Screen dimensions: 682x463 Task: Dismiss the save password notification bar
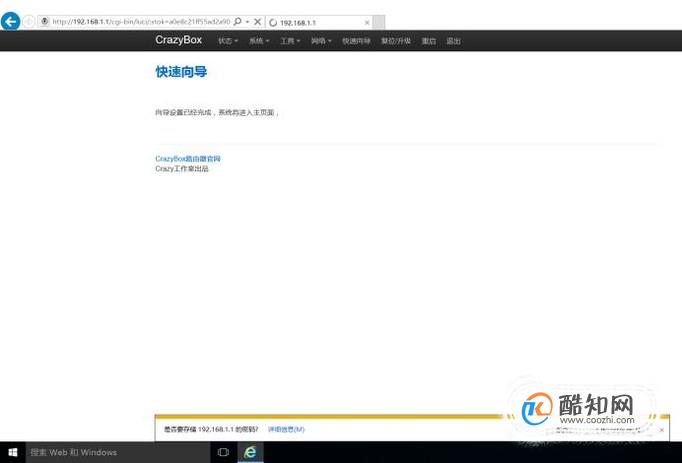(662, 430)
